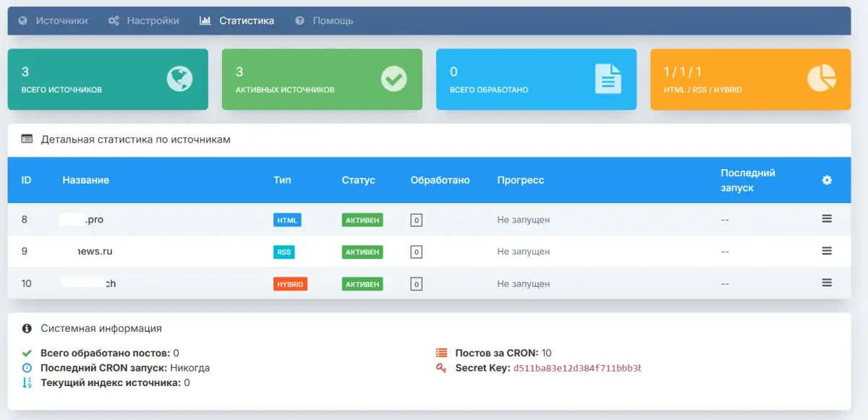Expand the actions menu for source ID 9
868x420 pixels.
pos(827,251)
